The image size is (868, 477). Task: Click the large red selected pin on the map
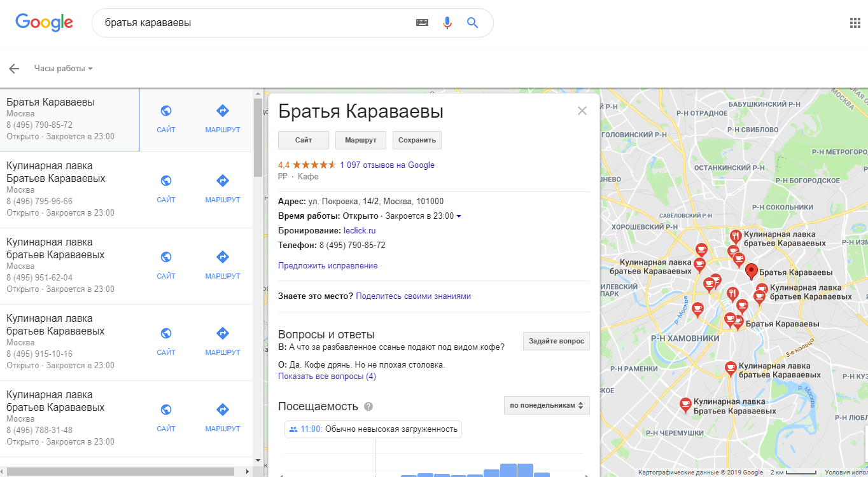point(751,272)
